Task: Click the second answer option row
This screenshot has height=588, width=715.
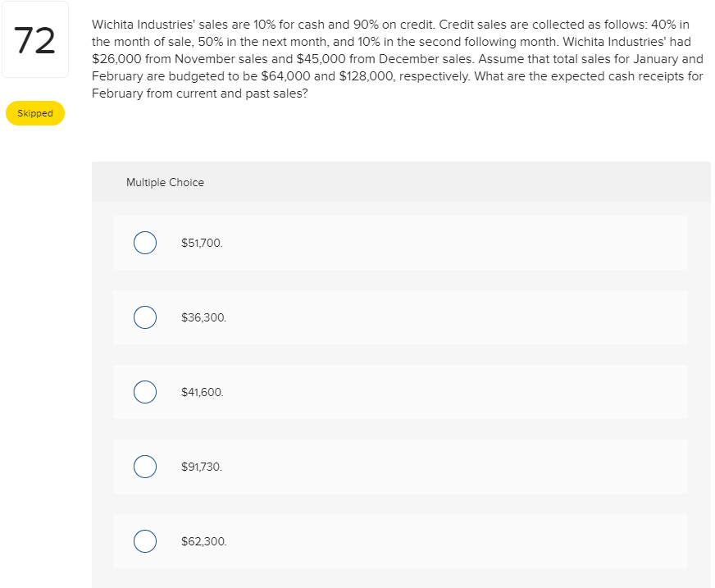Action: coord(400,317)
